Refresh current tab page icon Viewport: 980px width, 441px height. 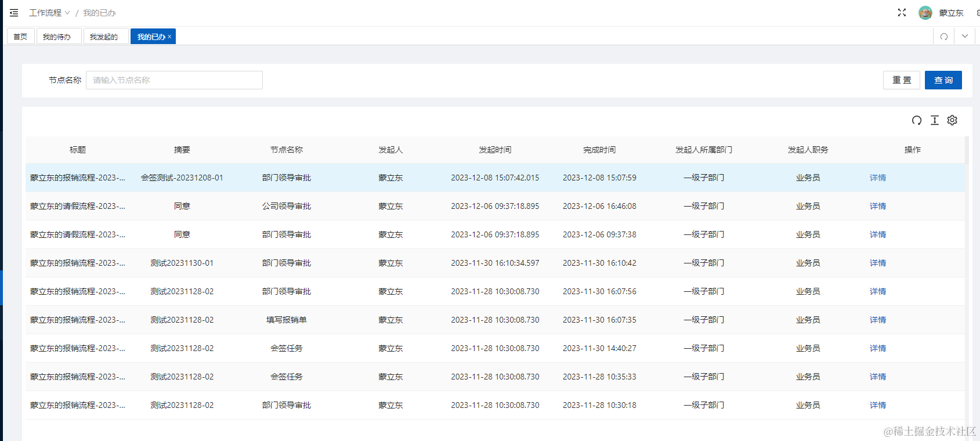(x=944, y=37)
